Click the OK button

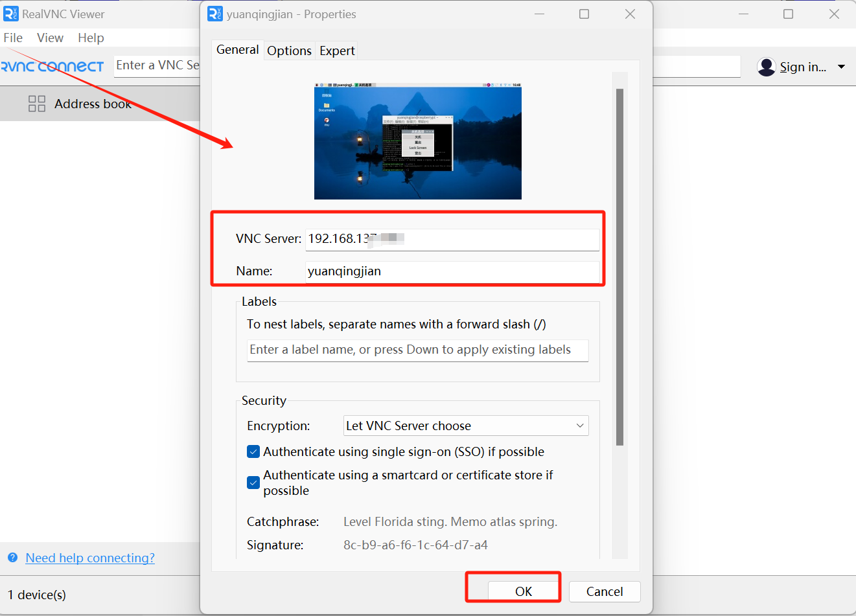pos(524,591)
